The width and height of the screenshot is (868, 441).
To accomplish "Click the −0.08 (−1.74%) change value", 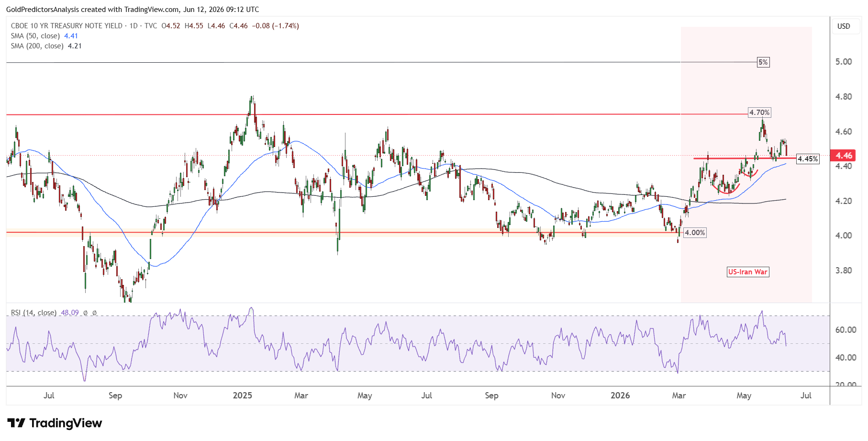I will 276,26.
